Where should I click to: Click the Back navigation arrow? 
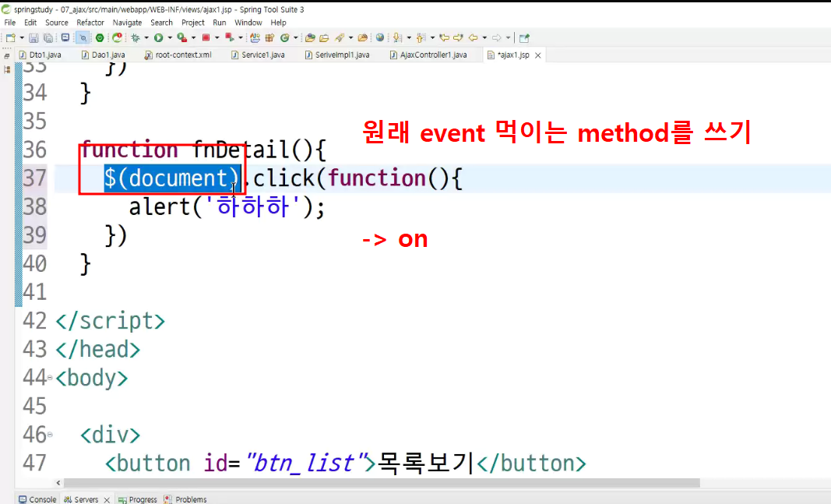(474, 37)
